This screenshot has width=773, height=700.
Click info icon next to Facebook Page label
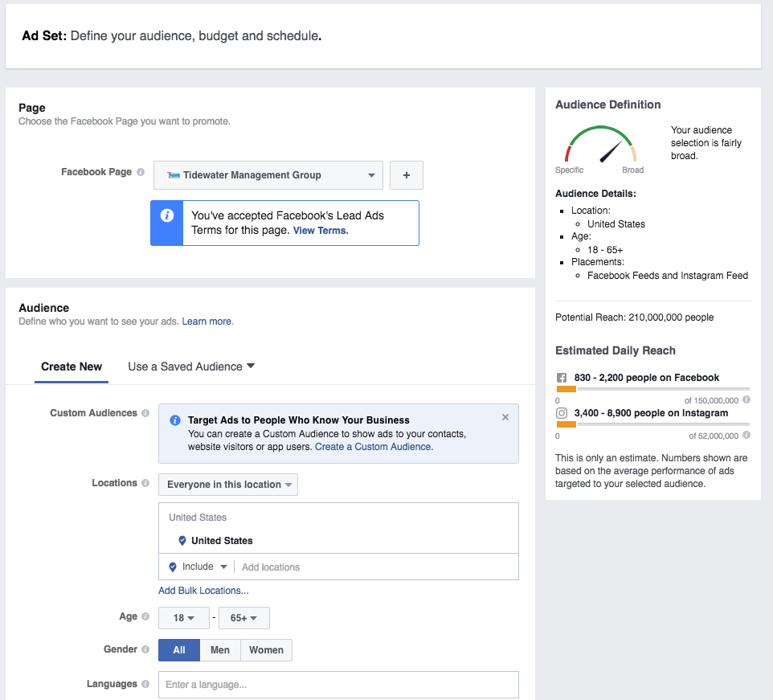(x=141, y=172)
